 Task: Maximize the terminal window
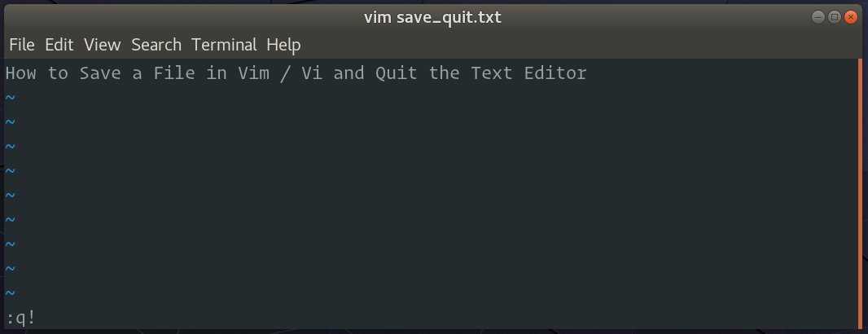(x=834, y=17)
